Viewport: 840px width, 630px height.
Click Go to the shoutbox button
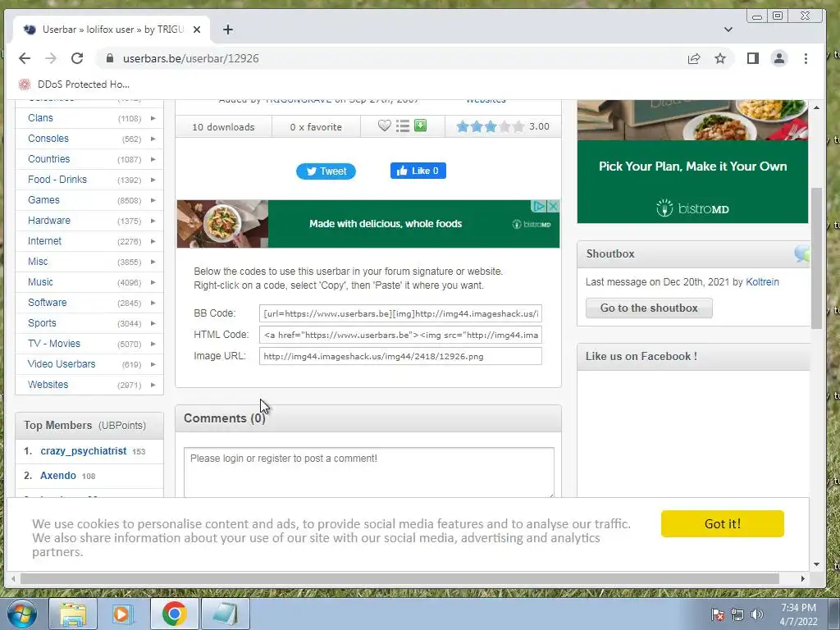click(x=649, y=308)
